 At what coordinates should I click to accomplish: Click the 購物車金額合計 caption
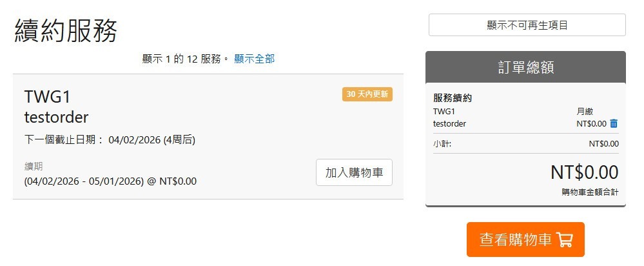point(590,192)
